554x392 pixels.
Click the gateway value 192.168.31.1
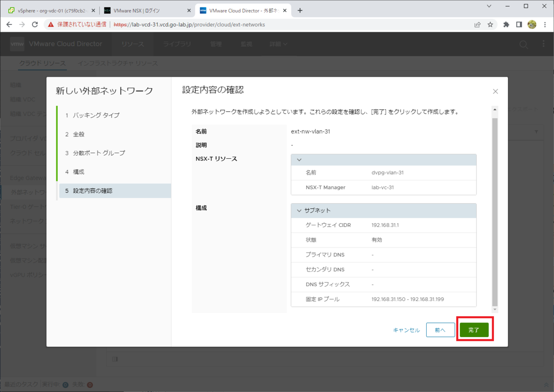tap(385, 225)
